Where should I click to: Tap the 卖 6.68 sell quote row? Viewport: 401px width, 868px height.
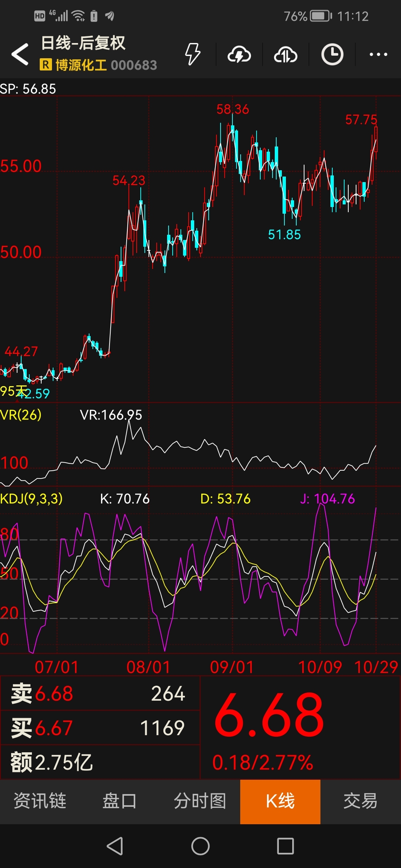point(100,693)
